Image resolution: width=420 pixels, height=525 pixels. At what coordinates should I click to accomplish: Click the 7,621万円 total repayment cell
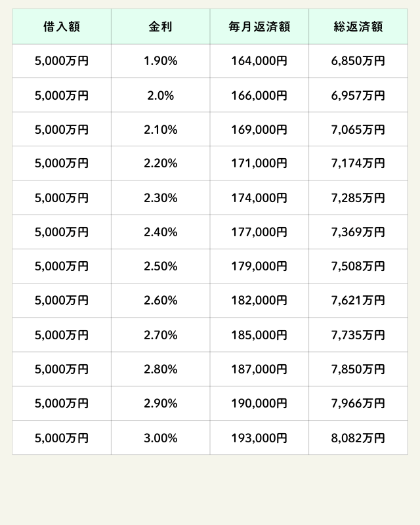pos(358,301)
